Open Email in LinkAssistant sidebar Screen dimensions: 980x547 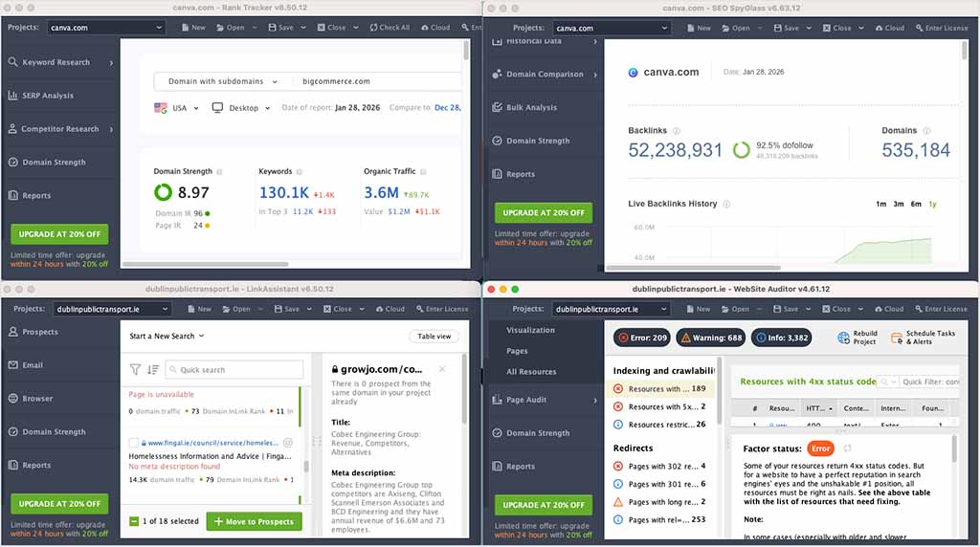pyautogui.click(x=26, y=365)
